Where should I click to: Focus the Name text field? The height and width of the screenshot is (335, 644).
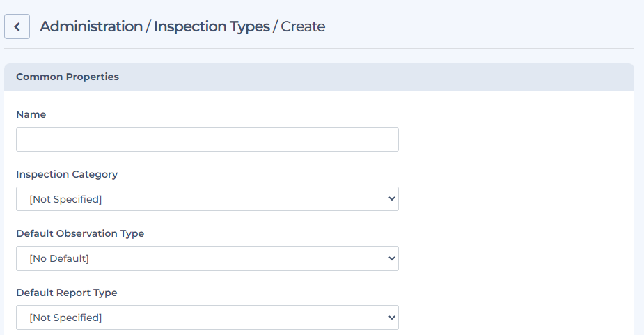tap(207, 140)
